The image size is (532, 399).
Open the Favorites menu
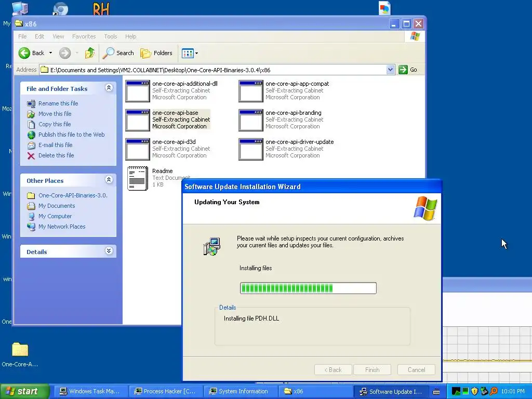pos(84,36)
